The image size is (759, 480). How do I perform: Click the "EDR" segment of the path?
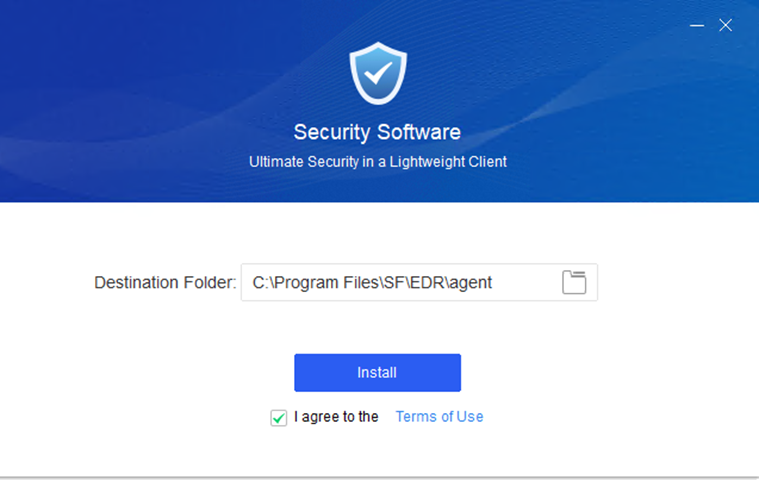(x=423, y=283)
